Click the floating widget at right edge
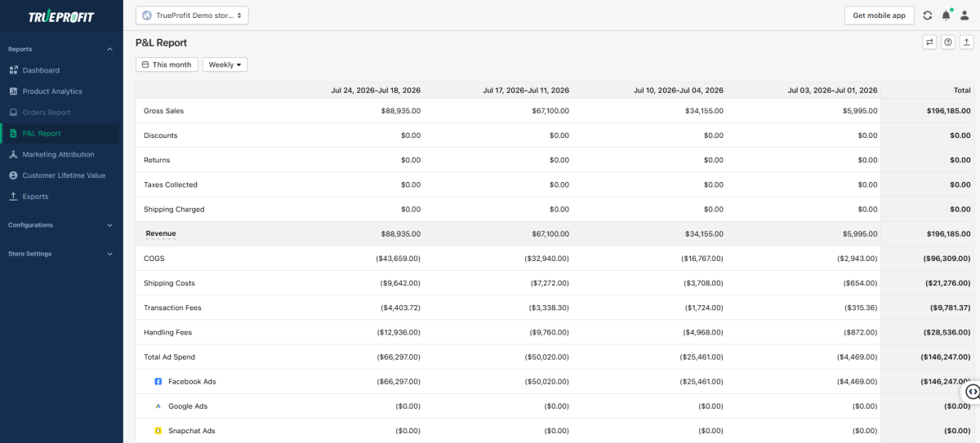Viewport: 980px width, 443px height. 971,392
